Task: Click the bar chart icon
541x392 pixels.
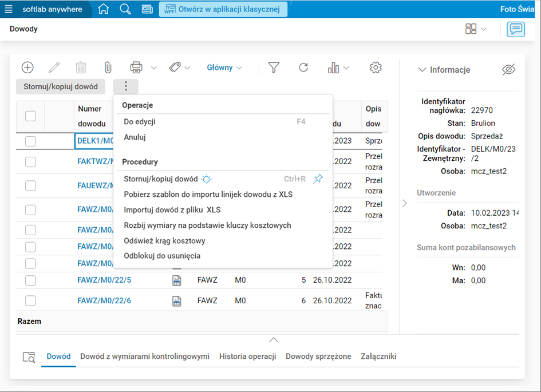Action: click(333, 68)
